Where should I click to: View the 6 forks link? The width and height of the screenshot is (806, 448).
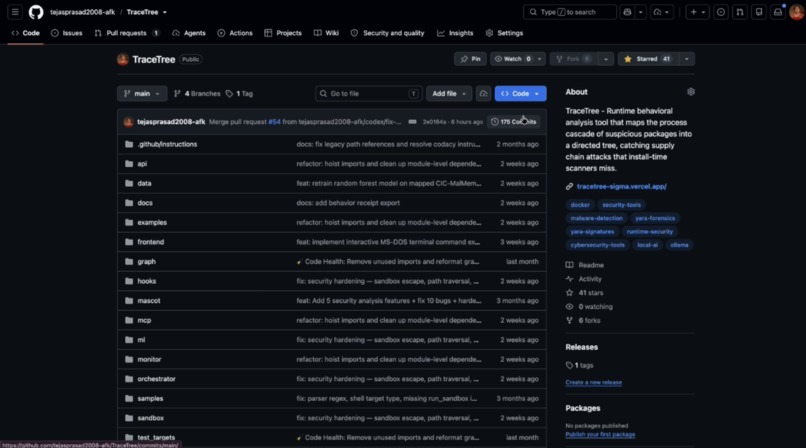[x=583, y=321]
